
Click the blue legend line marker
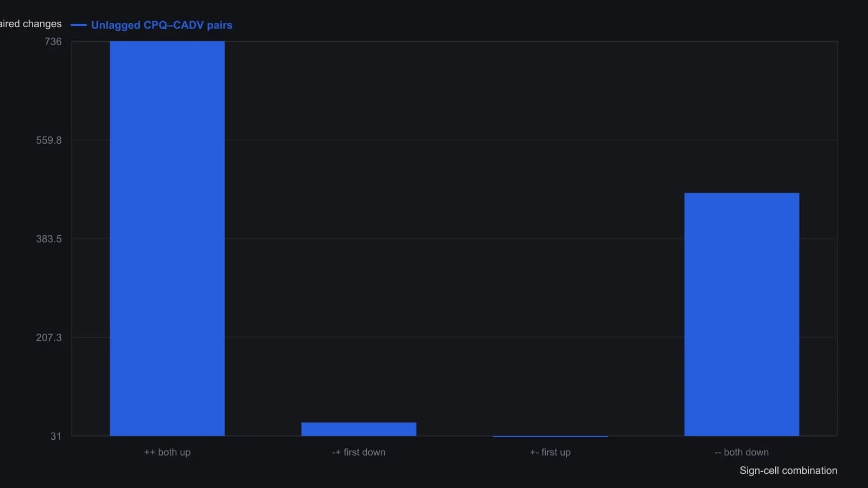pyautogui.click(x=79, y=25)
